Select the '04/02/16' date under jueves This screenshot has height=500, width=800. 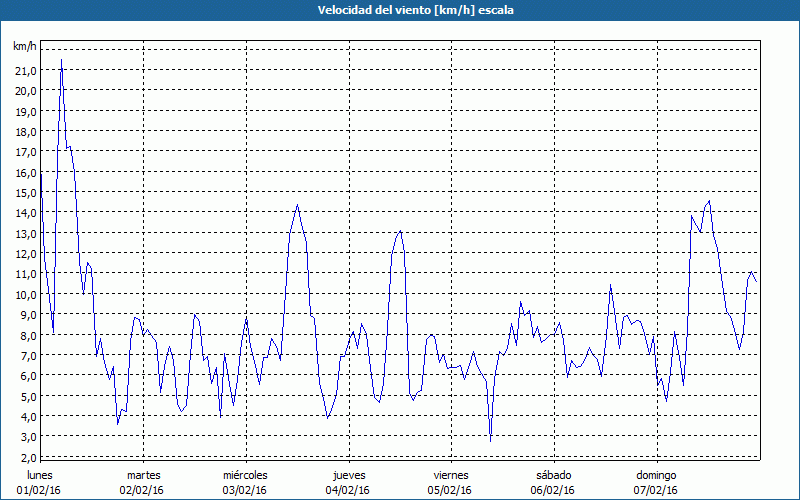click(x=348, y=490)
